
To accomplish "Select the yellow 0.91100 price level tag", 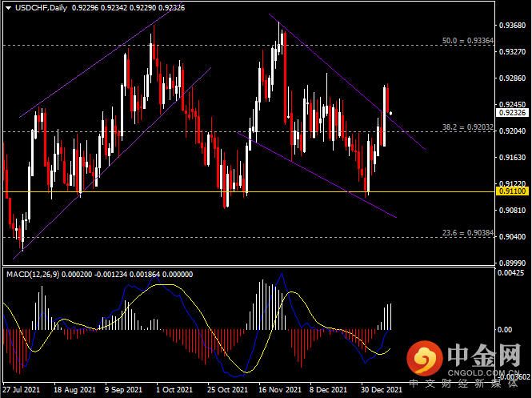I will (511, 192).
